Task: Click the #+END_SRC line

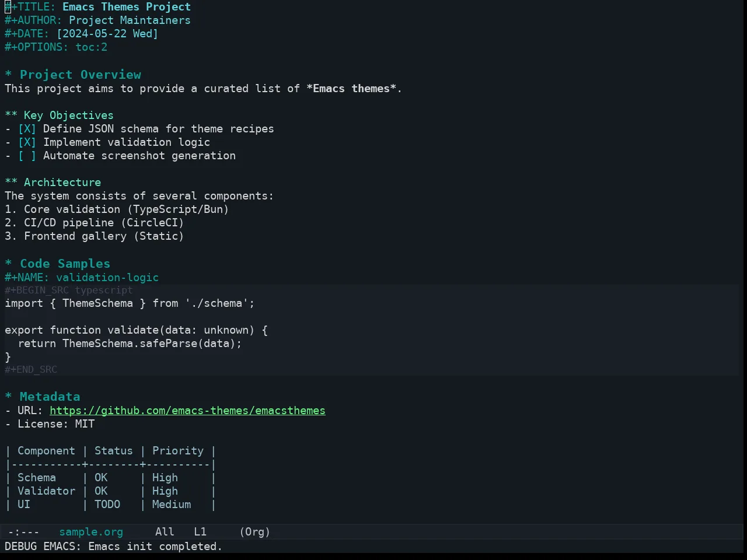Action: [x=31, y=369]
